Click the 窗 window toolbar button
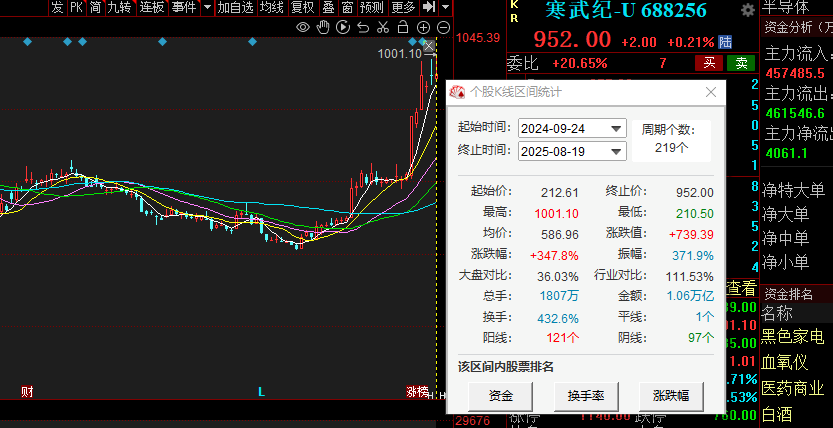 [x=347, y=7]
